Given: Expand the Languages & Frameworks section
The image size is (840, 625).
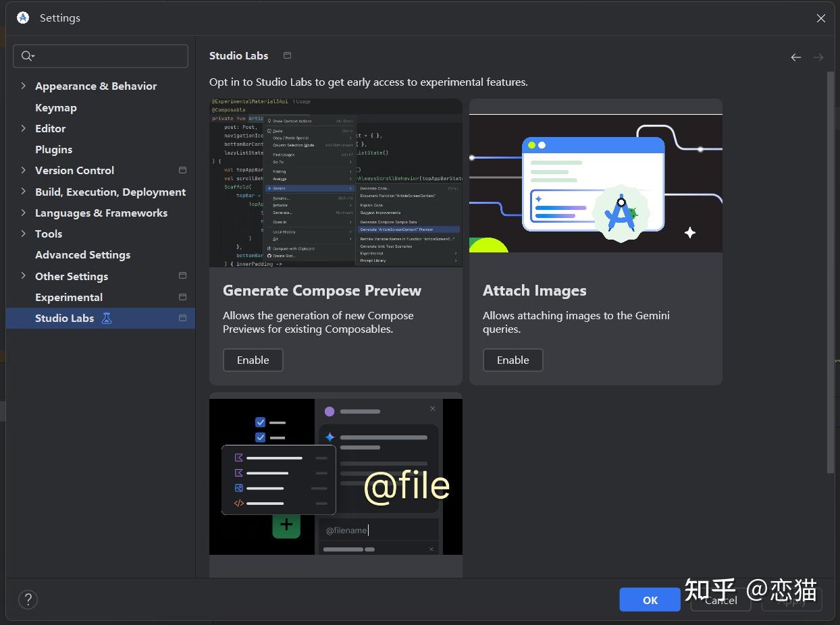Looking at the screenshot, I should coord(24,213).
